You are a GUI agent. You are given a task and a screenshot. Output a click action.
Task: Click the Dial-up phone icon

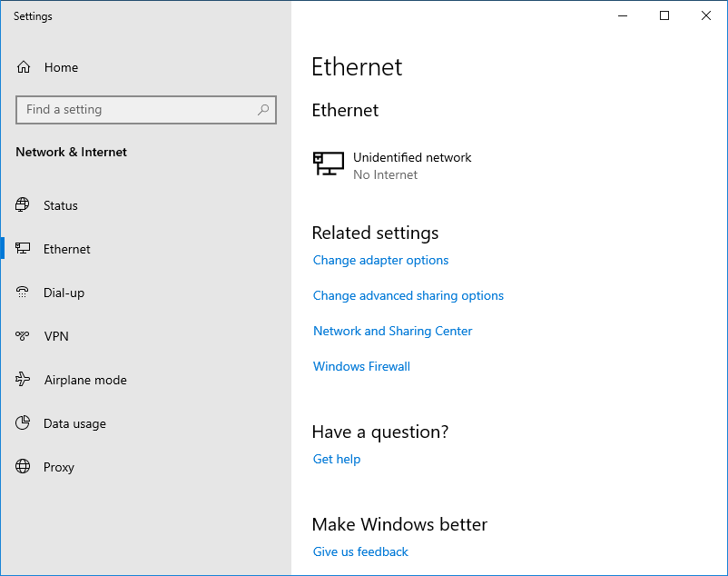point(23,293)
